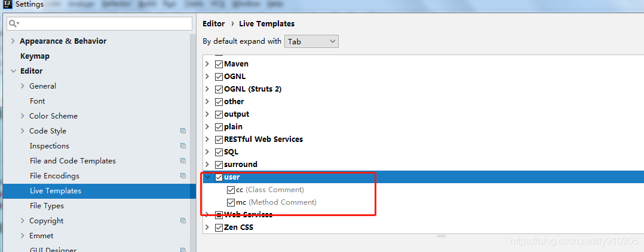
Task: Click project-level icon beside Copyright
Action: click(x=183, y=221)
